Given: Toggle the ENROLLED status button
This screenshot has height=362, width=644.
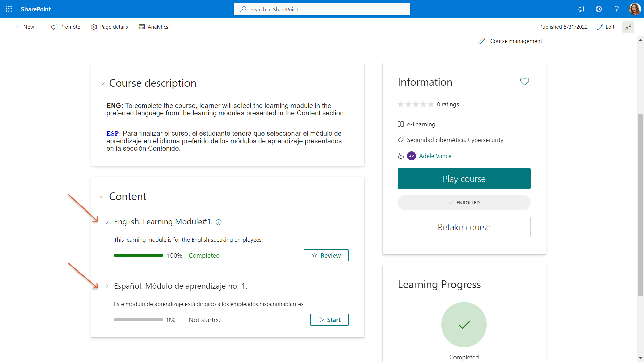Looking at the screenshot, I should pyautogui.click(x=464, y=203).
